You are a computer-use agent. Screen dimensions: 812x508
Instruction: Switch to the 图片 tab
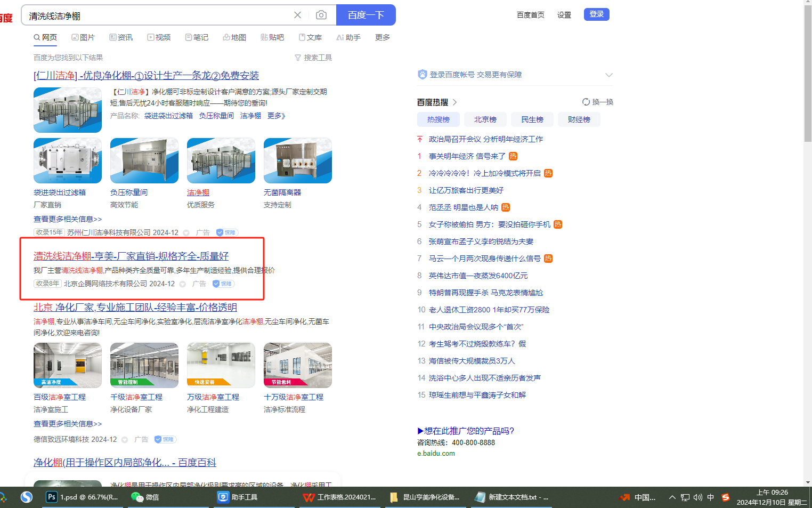[x=83, y=37]
